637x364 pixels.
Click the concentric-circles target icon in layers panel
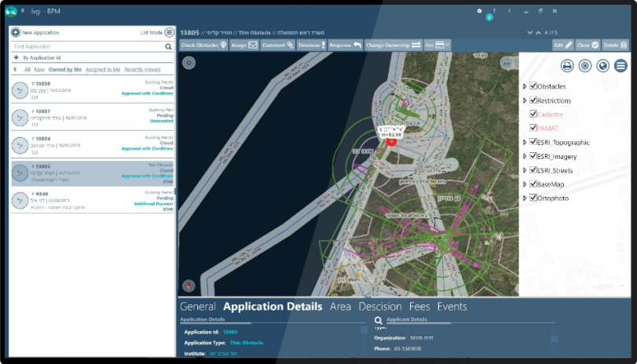[x=583, y=65]
